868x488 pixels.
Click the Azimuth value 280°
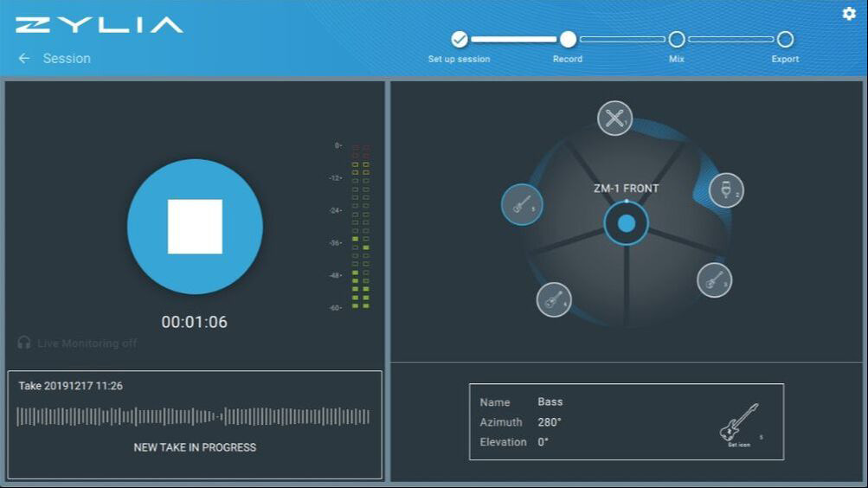(550, 422)
